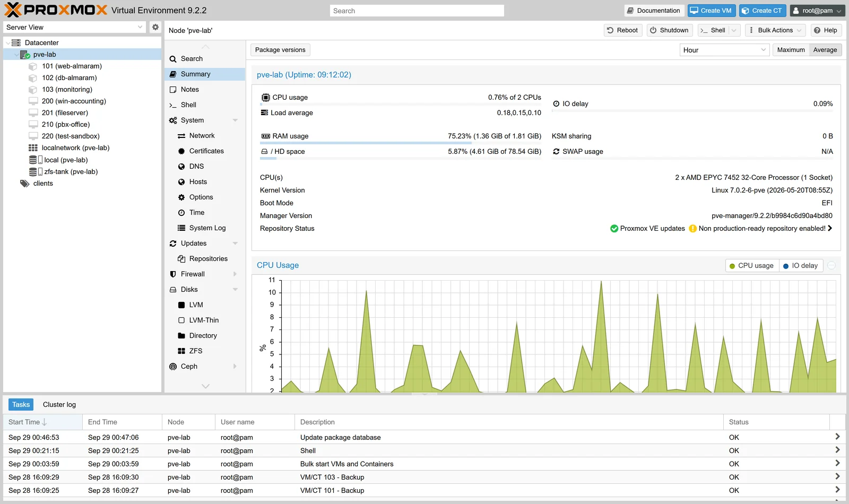Click the pve-lab node icon in tree

point(25,54)
